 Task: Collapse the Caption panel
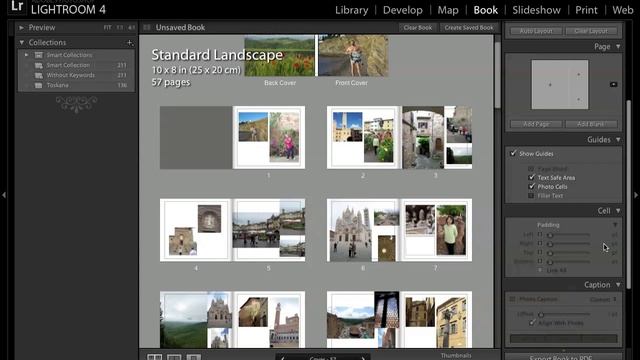618,285
